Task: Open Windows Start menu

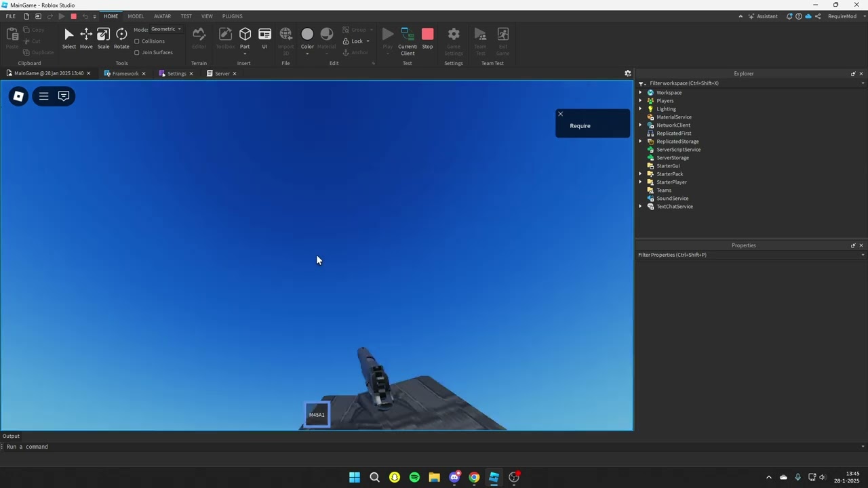Action: pos(355,477)
